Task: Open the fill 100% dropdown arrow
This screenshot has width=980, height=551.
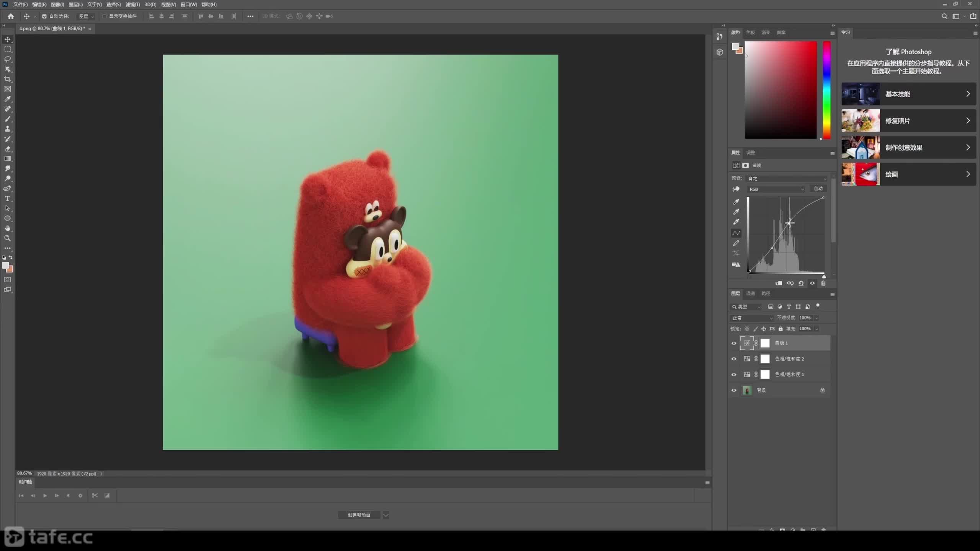Action: [x=816, y=329]
